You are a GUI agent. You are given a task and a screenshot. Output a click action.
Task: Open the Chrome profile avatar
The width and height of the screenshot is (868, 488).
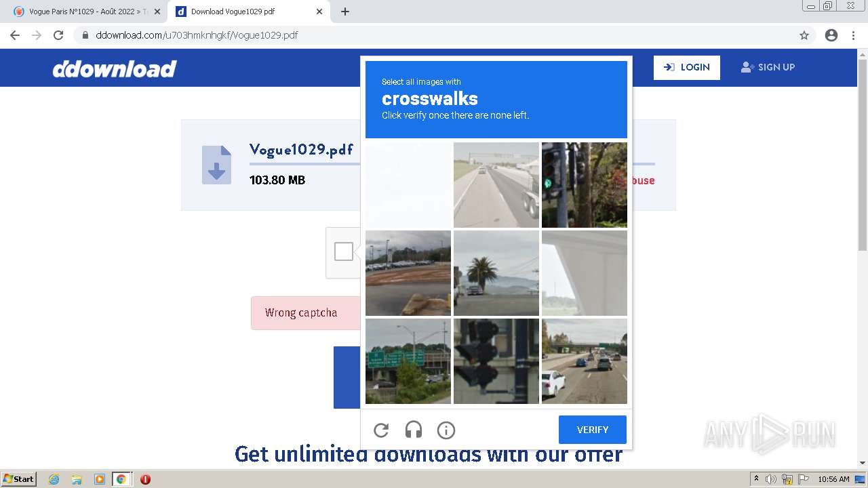(x=831, y=35)
